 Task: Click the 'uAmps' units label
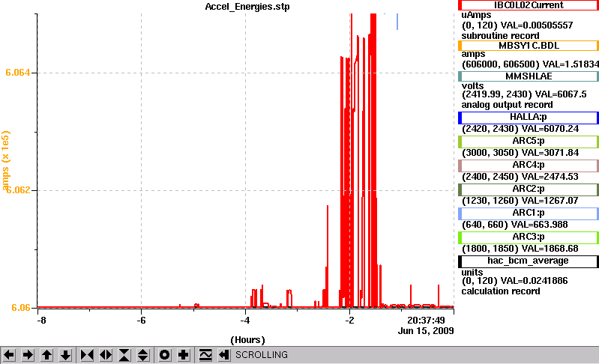(x=476, y=15)
